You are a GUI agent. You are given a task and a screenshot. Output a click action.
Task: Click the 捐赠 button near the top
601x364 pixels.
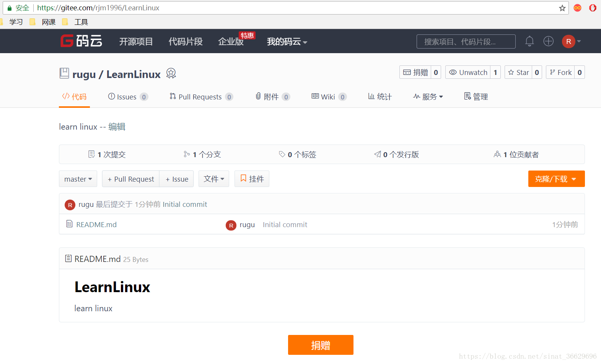415,72
